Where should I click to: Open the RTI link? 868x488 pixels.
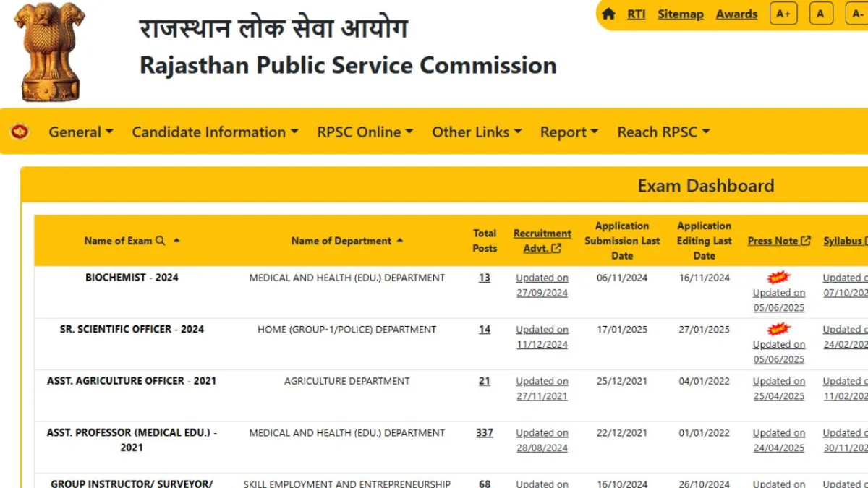pyautogui.click(x=636, y=13)
